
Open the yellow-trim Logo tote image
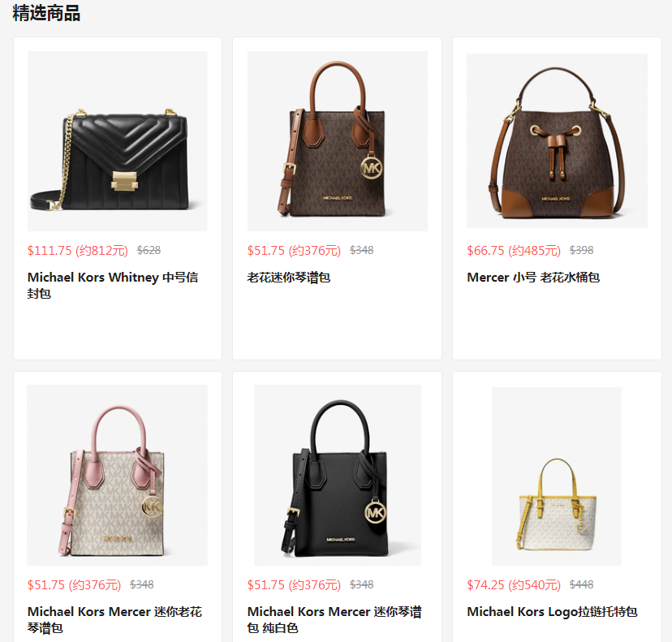point(557,476)
